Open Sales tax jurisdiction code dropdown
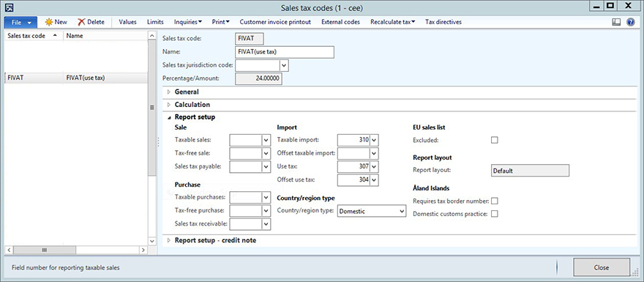The width and height of the screenshot is (644, 282). (284, 65)
